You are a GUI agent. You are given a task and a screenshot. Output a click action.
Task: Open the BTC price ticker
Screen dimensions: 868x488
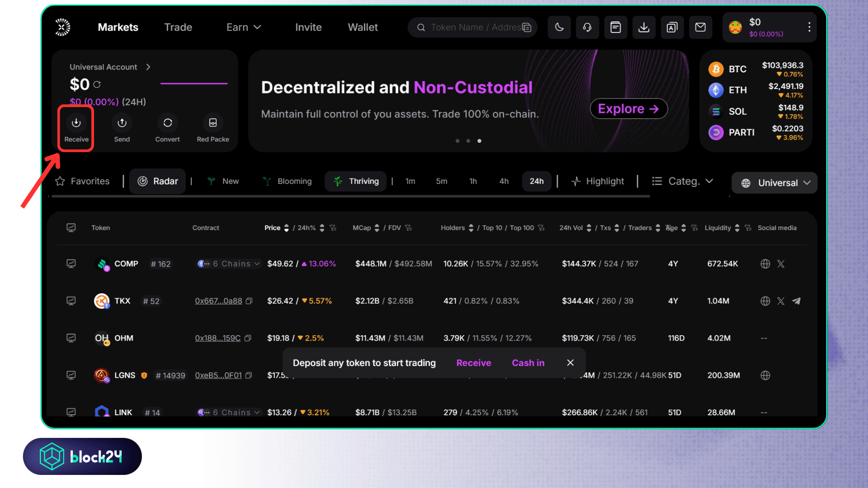(755, 69)
